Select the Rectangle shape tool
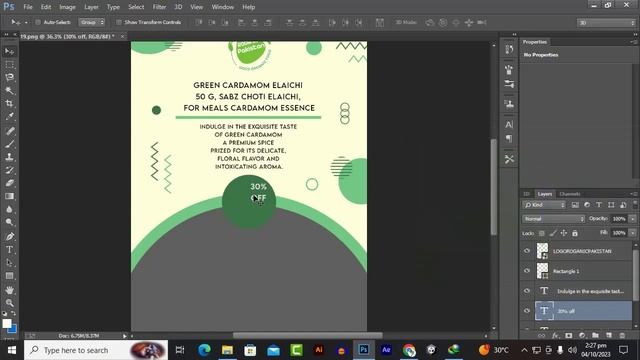This screenshot has height=360, width=640. point(9,276)
